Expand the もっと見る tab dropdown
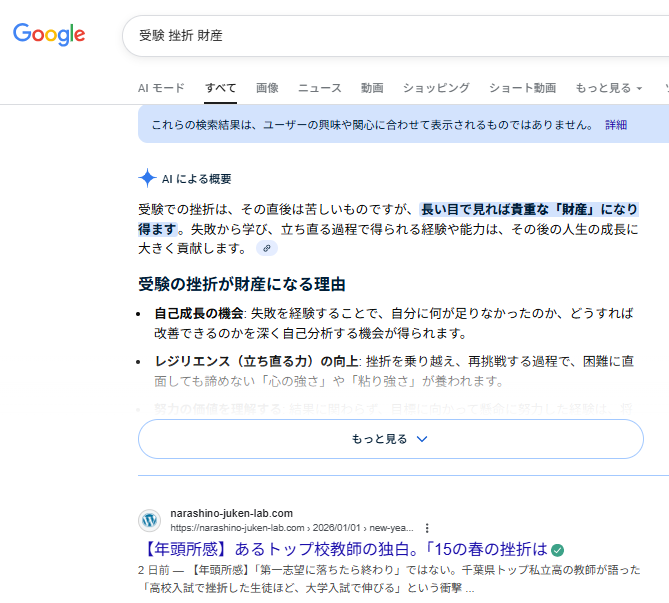 (x=608, y=88)
